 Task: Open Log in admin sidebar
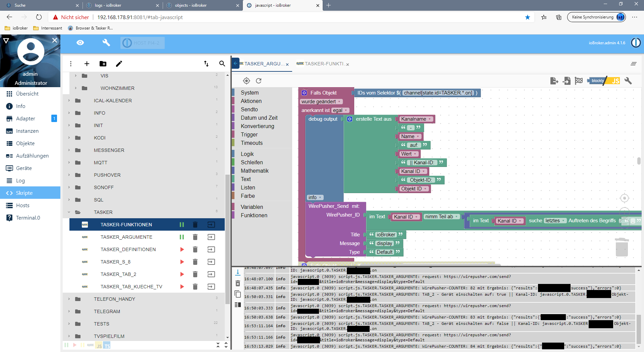click(20, 181)
